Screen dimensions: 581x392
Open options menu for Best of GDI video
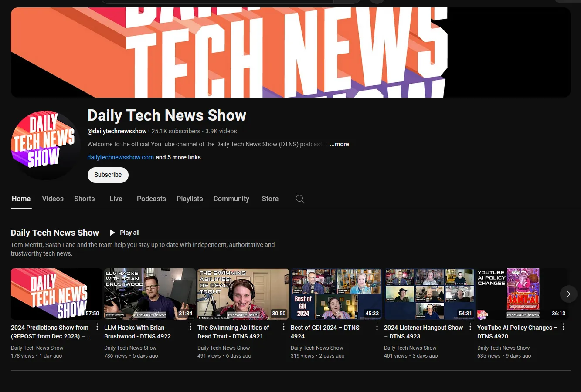tap(377, 327)
